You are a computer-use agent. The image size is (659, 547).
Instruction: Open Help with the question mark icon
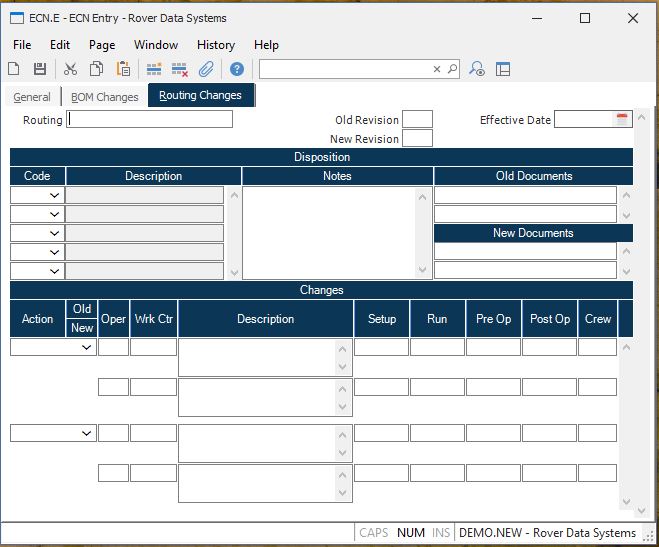pos(237,69)
